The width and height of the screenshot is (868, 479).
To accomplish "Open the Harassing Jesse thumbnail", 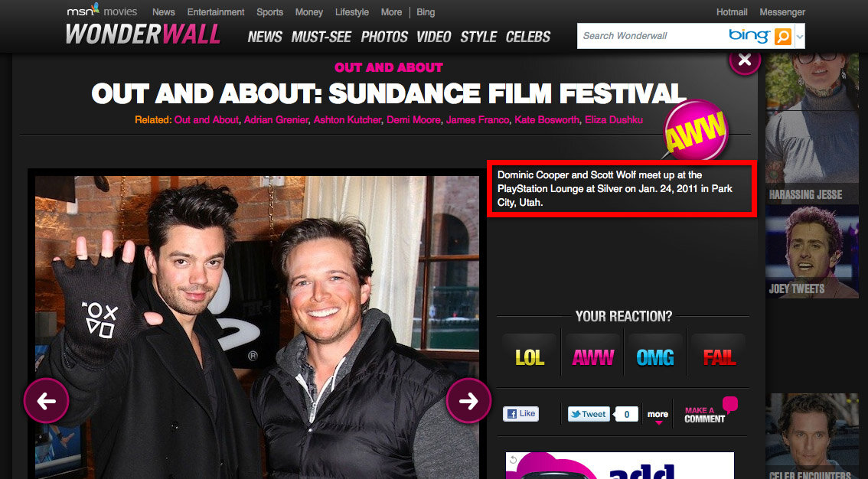I will point(812,129).
